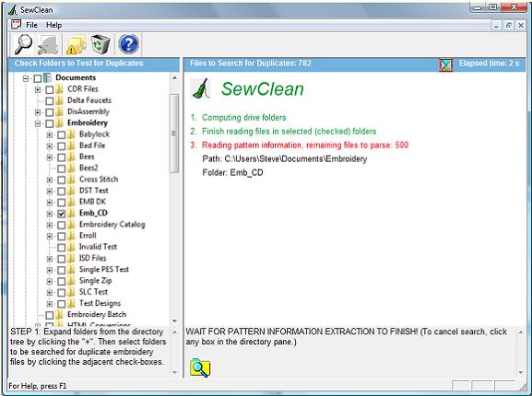Click the recycle bin toolbar icon

click(100, 44)
